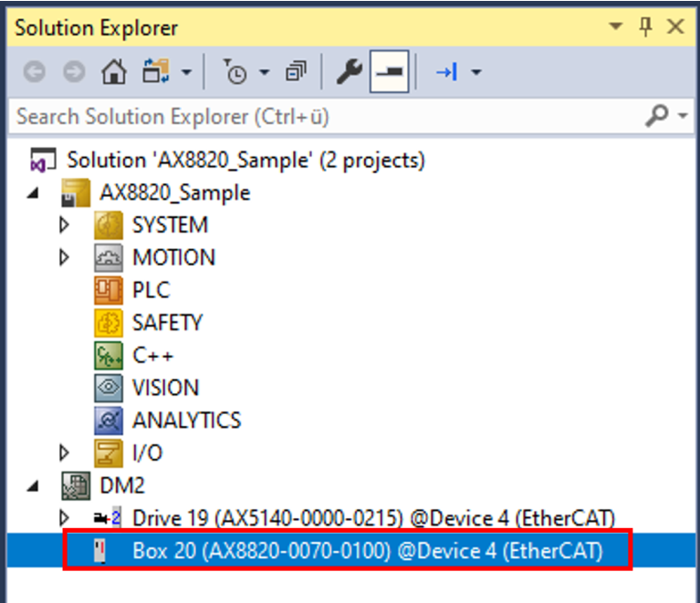Click the search magnifier icon
Image resolution: width=700 pixels, height=603 pixels.
pyautogui.click(x=657, y=116)
